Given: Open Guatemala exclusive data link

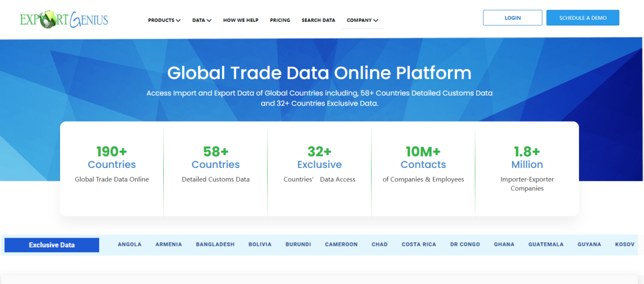Looking at the screenshot, I should (x=546, y=244).
